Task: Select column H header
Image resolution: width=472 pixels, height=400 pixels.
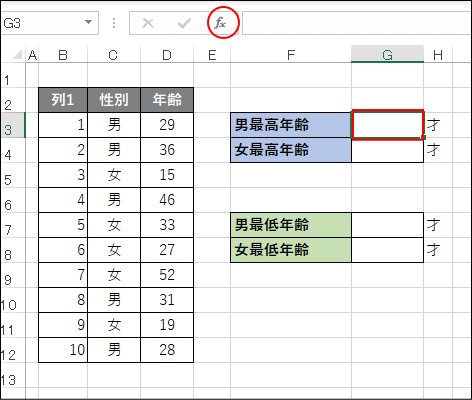Action: (x=438, y=55)
